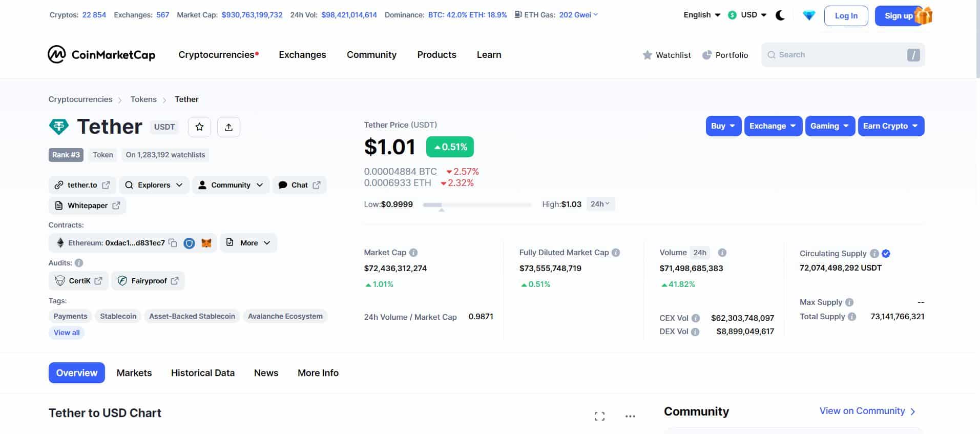Click the CEX Vol info icon
The width and height of the screenshot is (980, 434).
[696, 318]
